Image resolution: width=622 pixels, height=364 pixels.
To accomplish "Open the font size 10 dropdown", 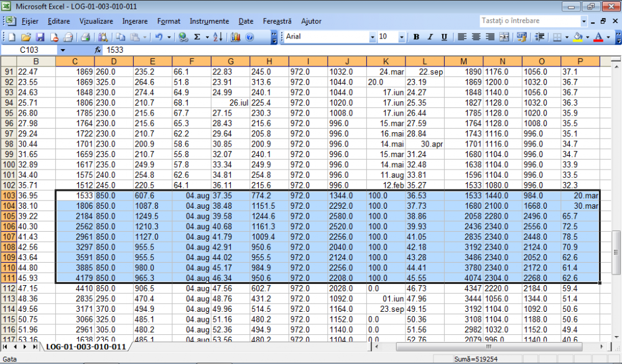I will pos(401,37).
